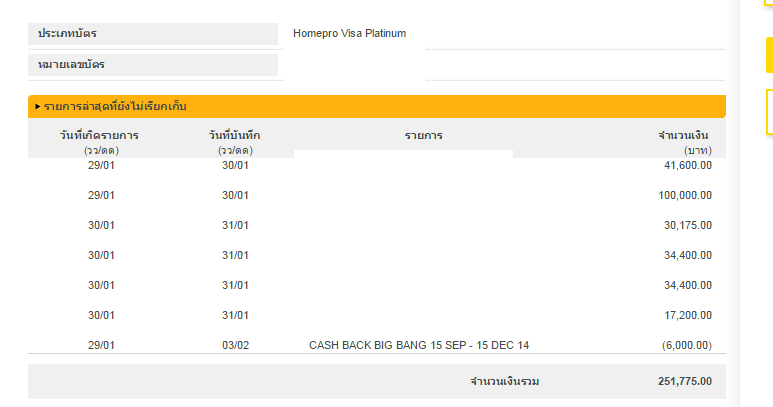This screenshot has height=407, width=773.
Task: Click the 'วันที่บันทึก' column header
Action: tap(234, 135)
